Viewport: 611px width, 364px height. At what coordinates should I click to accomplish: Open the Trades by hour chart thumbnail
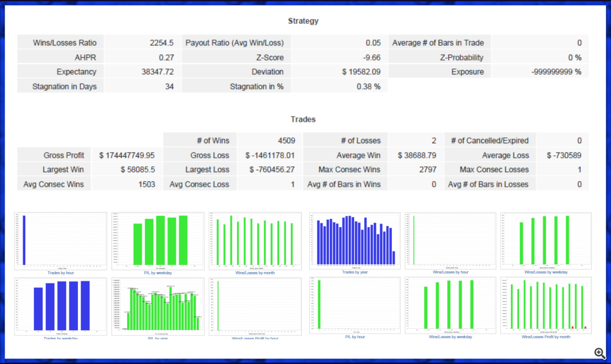(61, 241)
